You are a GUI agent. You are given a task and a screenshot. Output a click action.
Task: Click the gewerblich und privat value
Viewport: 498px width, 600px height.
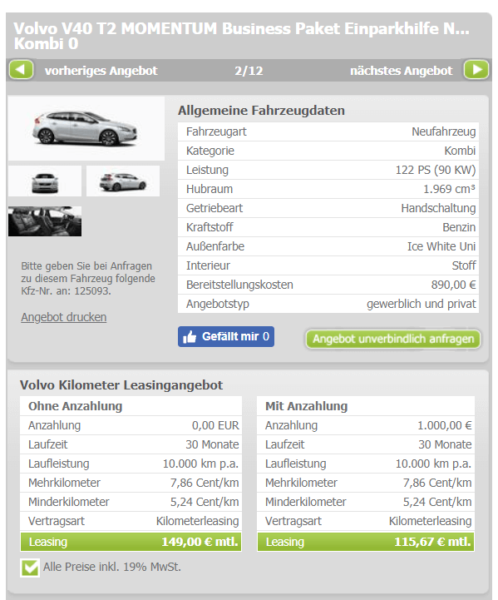[421, 304]
